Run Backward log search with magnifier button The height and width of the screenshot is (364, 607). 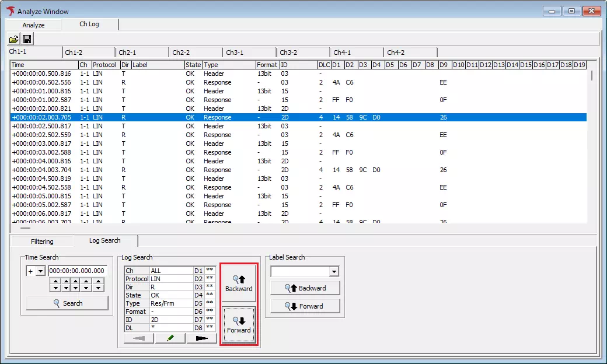238,282
